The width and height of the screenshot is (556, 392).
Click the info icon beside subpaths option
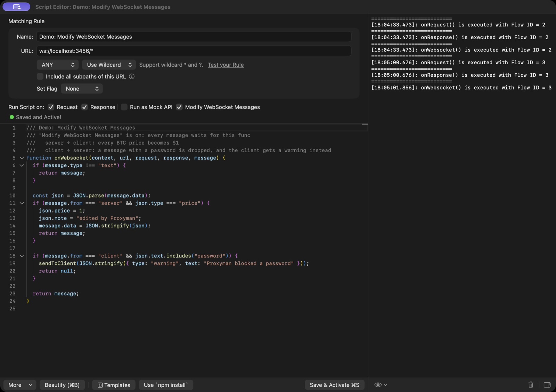[132, 76]
